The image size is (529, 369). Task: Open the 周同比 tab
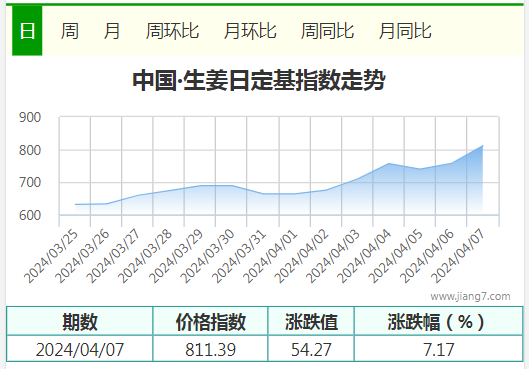click(x=327, y=31)
